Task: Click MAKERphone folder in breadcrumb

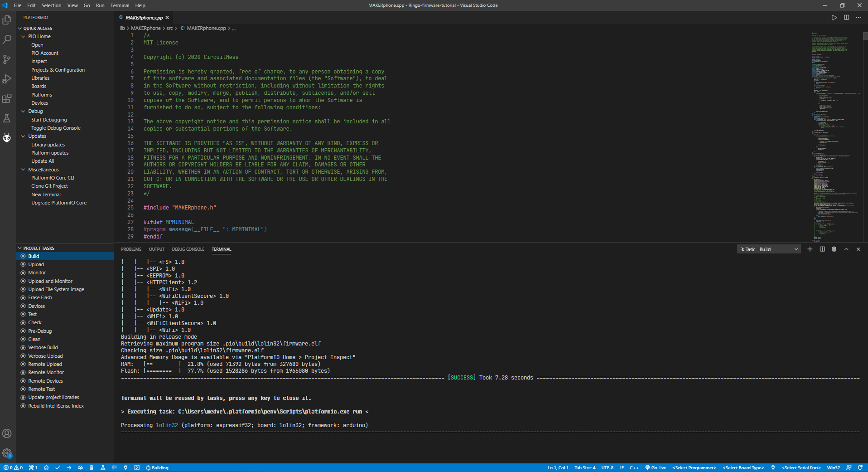Action: pos(146,28)
